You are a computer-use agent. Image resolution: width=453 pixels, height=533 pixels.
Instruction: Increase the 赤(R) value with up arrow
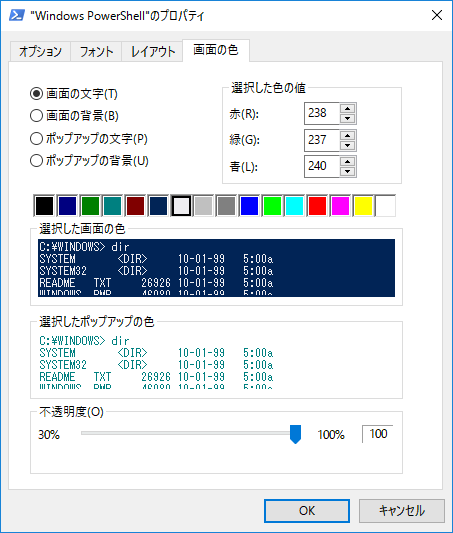click(x=347, y=109)
